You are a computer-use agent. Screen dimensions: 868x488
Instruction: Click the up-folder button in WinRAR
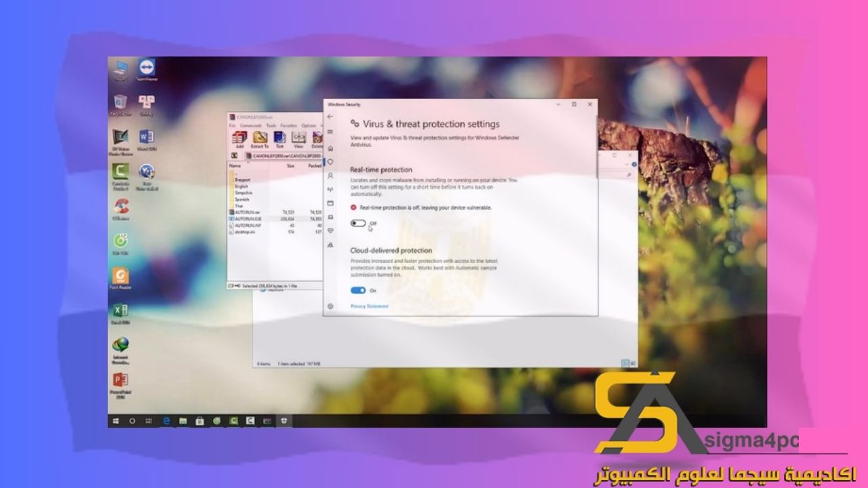coord(235,155)
